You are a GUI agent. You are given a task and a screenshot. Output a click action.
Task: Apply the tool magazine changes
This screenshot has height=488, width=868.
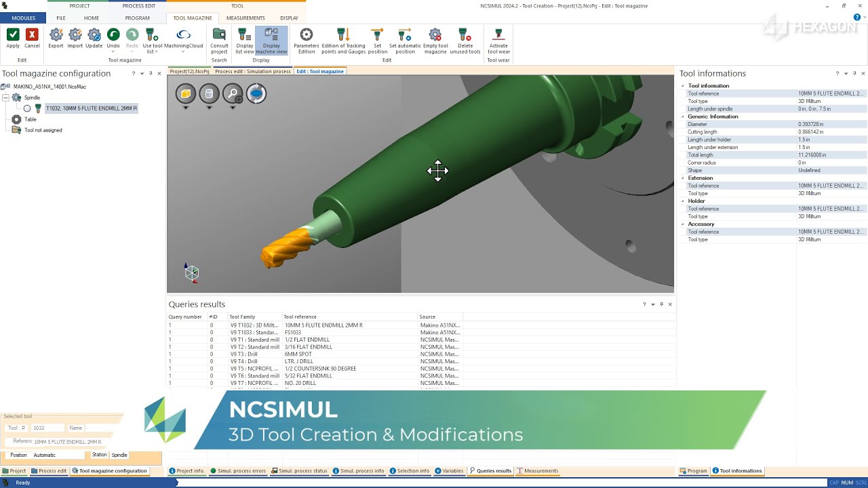click(13, 39)
